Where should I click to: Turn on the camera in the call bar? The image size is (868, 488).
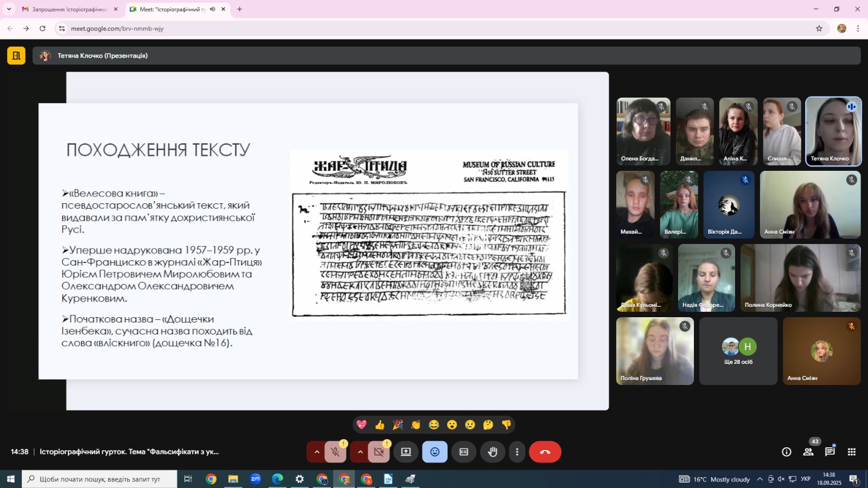tap(379, 452)
